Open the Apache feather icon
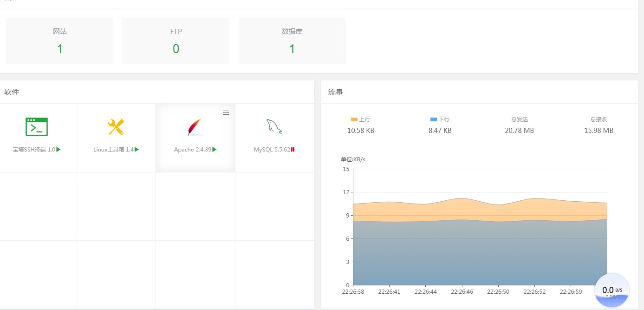Image resolution: width=644 pixels, height=310 pixels. click(195, 127)
